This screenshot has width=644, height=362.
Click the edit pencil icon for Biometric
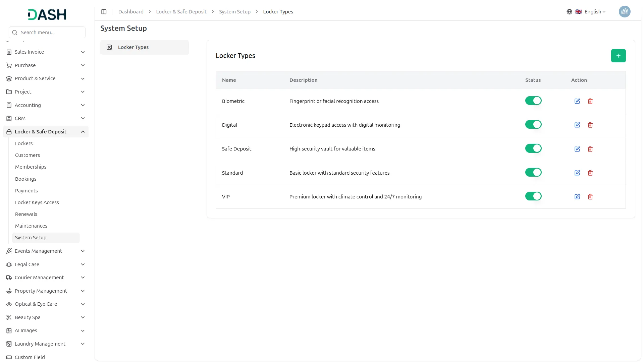point(577,101)
